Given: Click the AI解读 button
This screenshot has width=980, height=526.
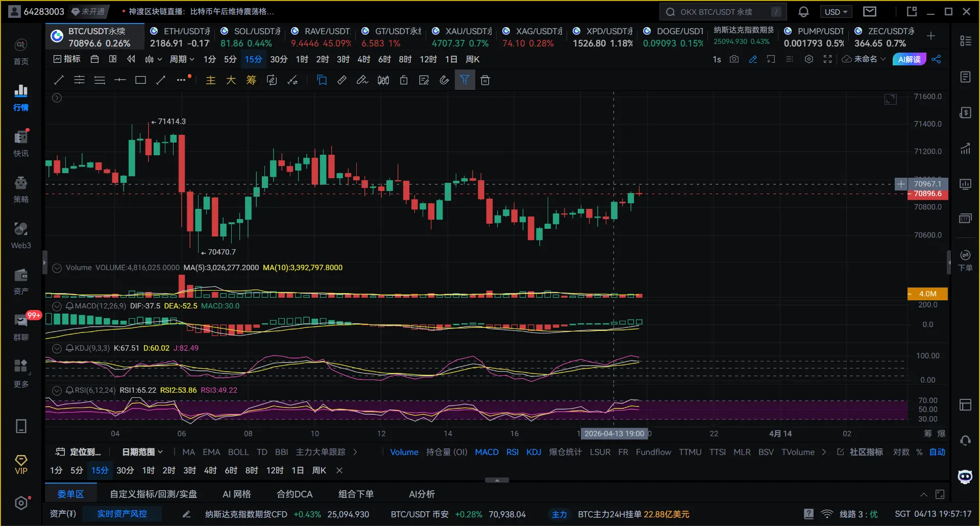Looking at the screenshot, I should pos(910,59).
